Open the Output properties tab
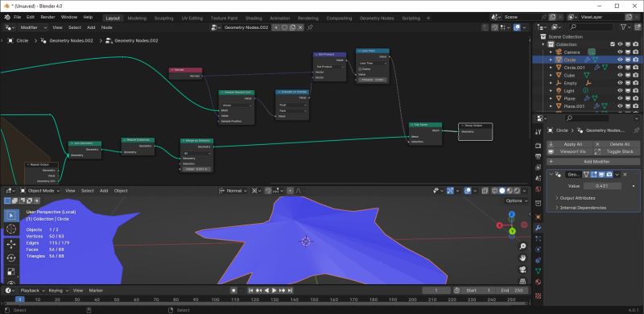The width and height of the screenshot is (644, 314). click(x=538, y=156)
